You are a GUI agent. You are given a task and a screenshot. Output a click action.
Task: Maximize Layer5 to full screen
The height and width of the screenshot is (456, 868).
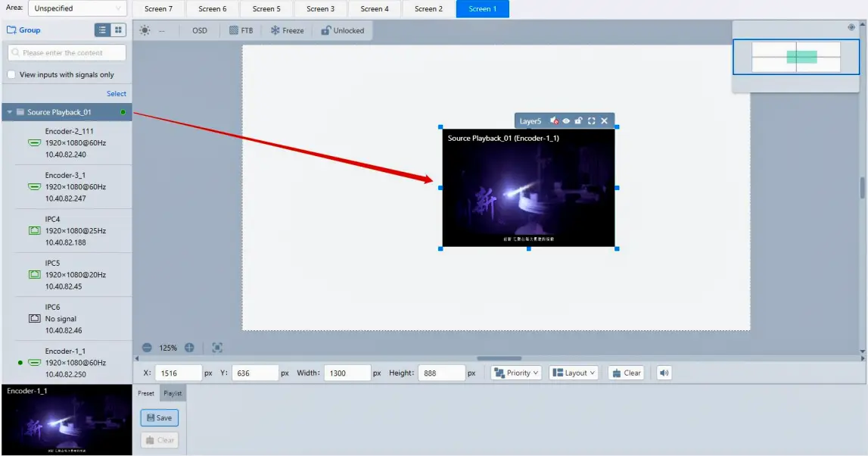[x=591, y=121]
